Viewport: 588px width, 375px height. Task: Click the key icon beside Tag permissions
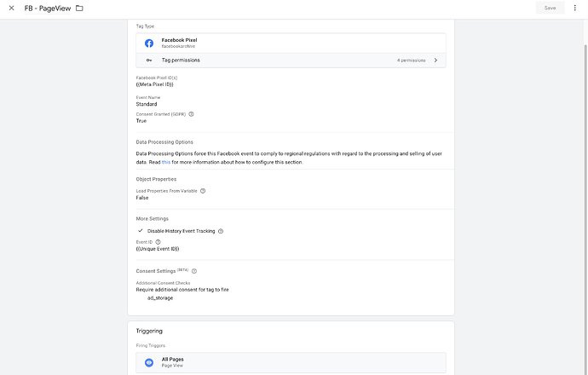tap(149, 61)
